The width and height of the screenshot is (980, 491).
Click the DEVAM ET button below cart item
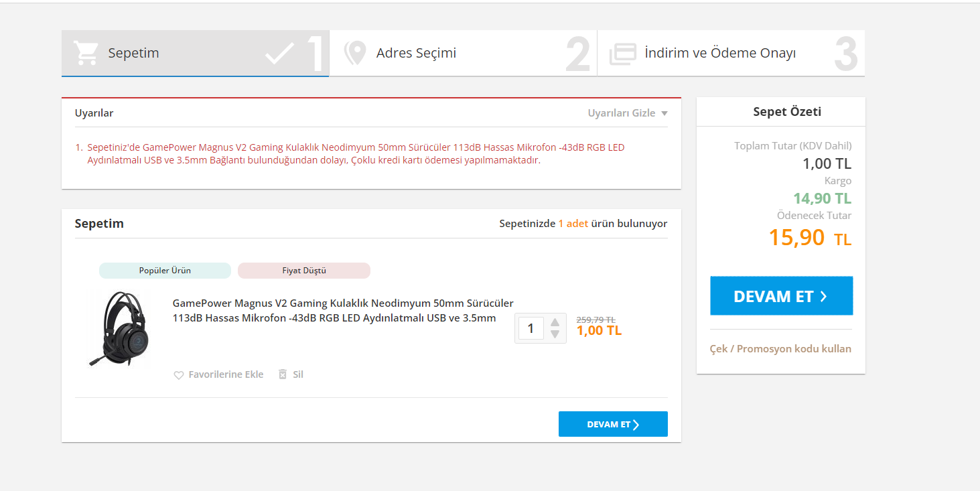(613, 424)
